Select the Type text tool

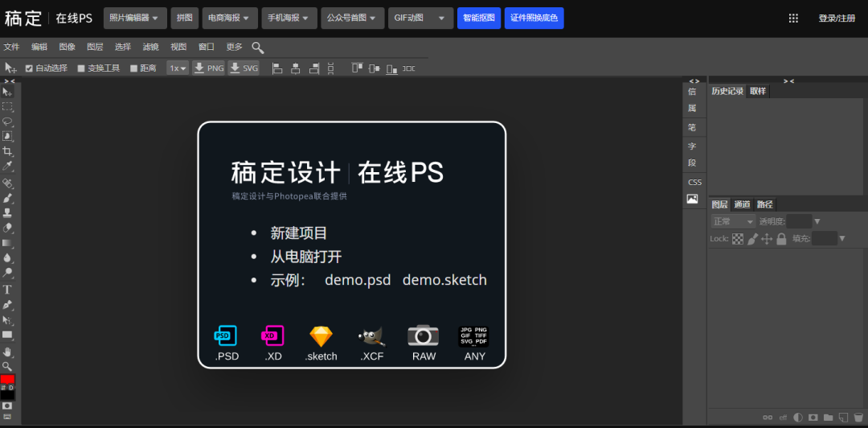pyautogui.click(x=7, y=290)
